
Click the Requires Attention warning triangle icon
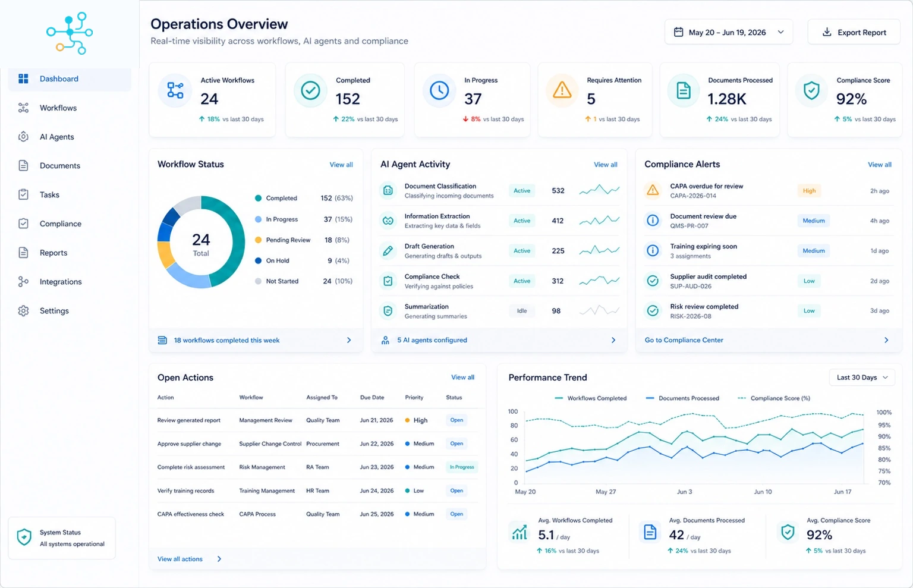click(x=562, y=90)
